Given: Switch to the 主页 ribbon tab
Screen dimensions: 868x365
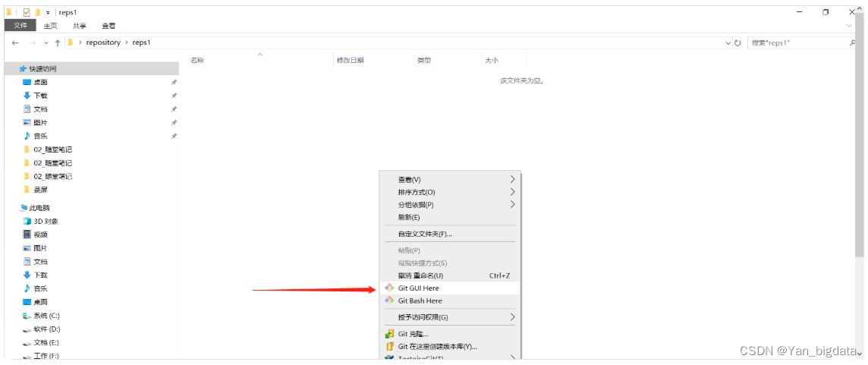Looking at the screenshot, I should click(50, 26).
